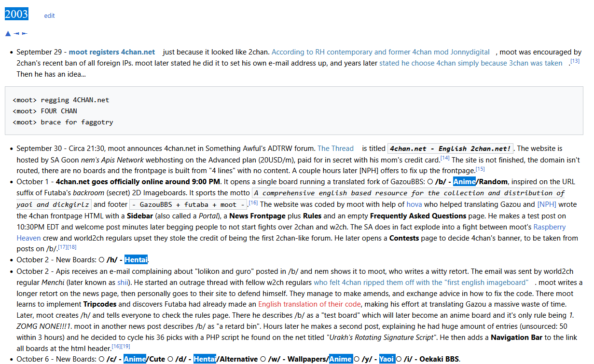This screenshot has width=594, height=364.
Task: Click bold text 'Navigation Bar'
Action: (517, 338)
